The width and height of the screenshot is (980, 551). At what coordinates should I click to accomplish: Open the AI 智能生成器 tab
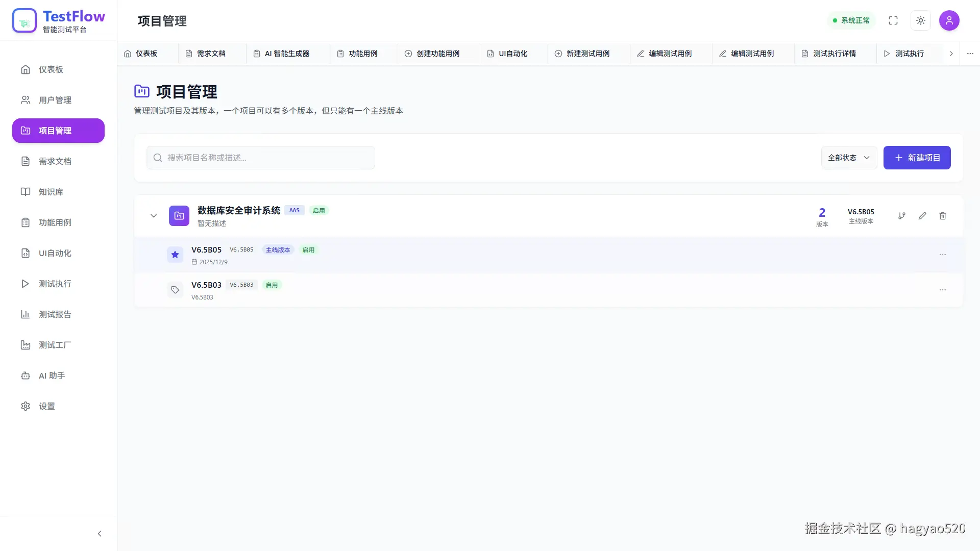tap(286, 53)
